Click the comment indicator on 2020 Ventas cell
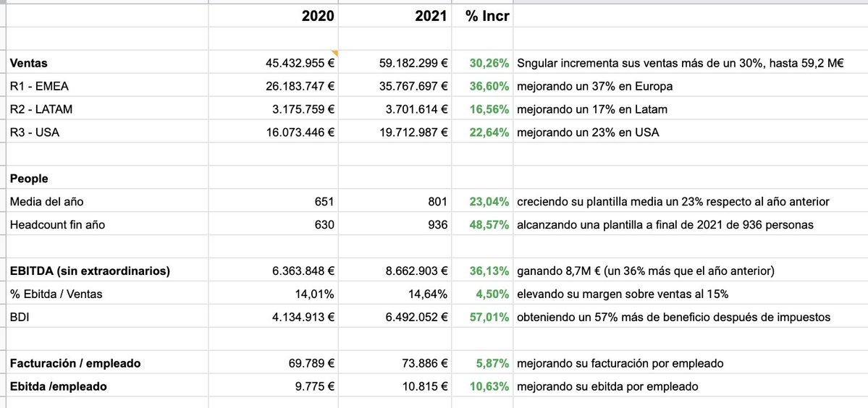The width and height of the screenshot is (868, 408). (x=335, y=54)
